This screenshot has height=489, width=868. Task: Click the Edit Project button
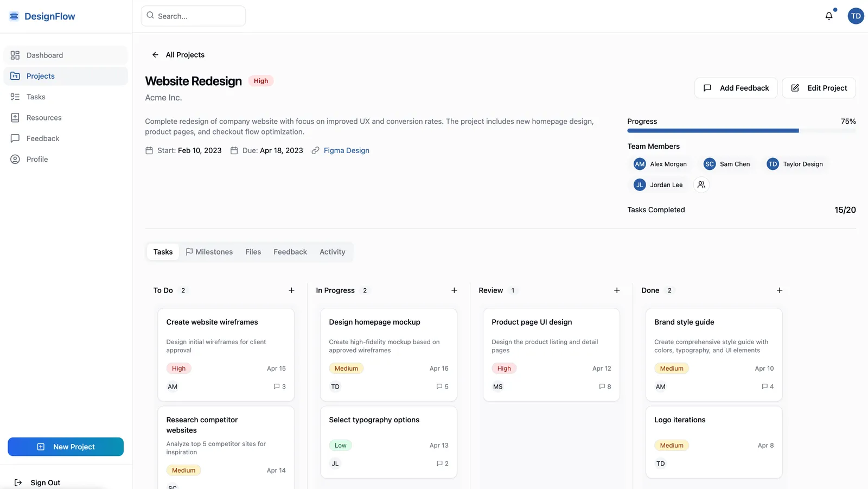point(819,88)
